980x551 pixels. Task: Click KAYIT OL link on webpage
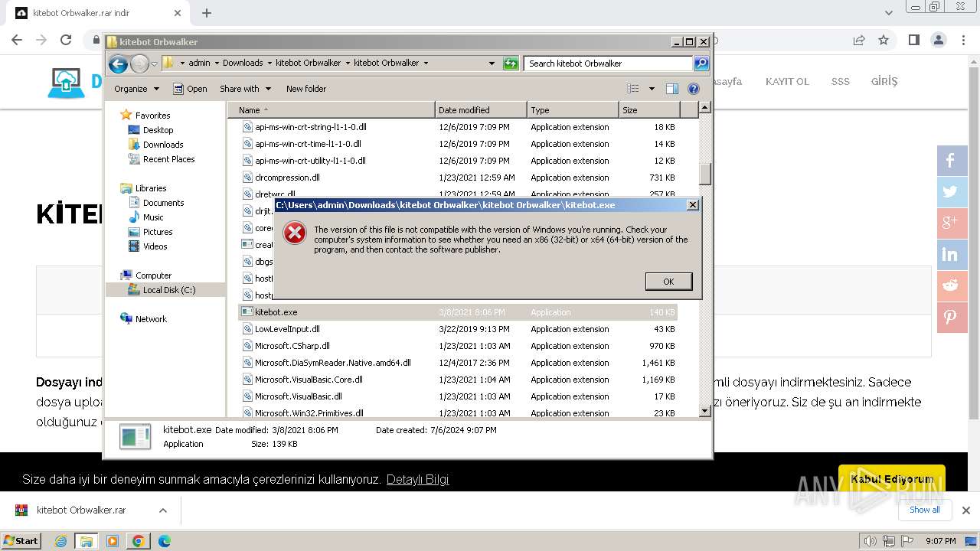tap(787, 81)
